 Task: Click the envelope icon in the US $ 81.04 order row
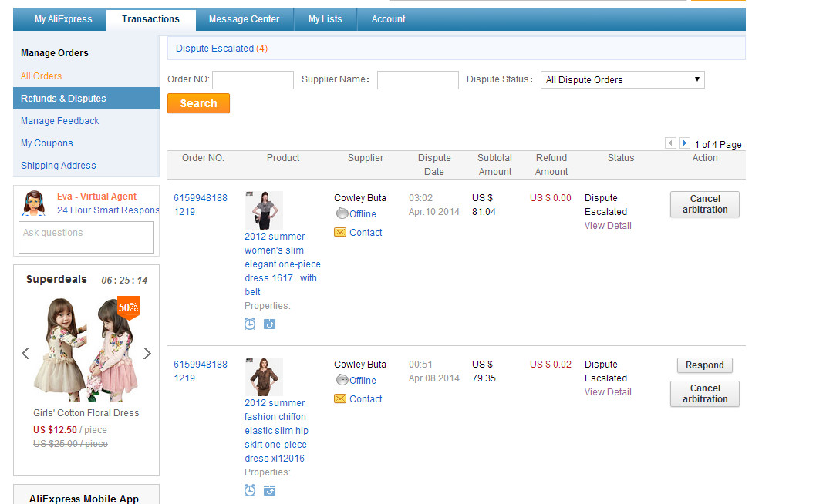click(340, 233)
